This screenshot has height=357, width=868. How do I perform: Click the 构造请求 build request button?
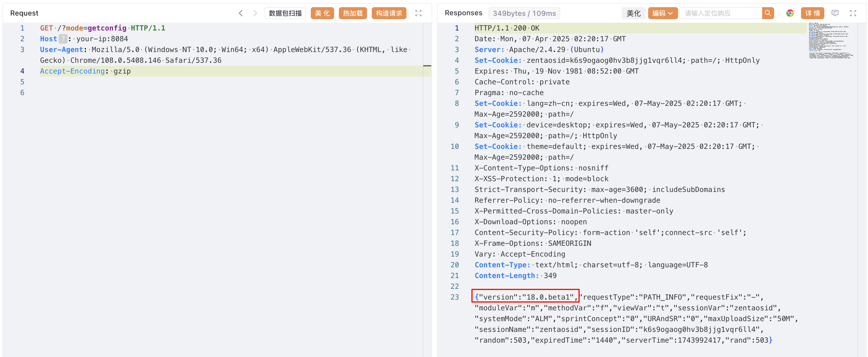point(389,13)
